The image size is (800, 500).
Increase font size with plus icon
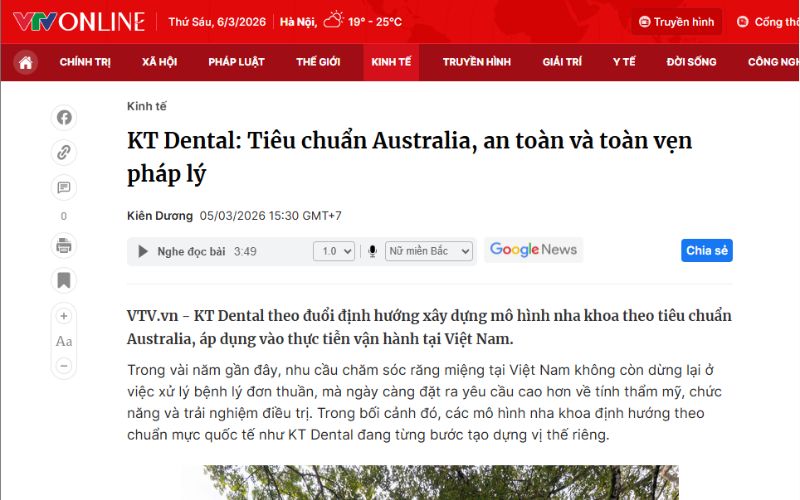pyautogui.click(x=64, y=316)
